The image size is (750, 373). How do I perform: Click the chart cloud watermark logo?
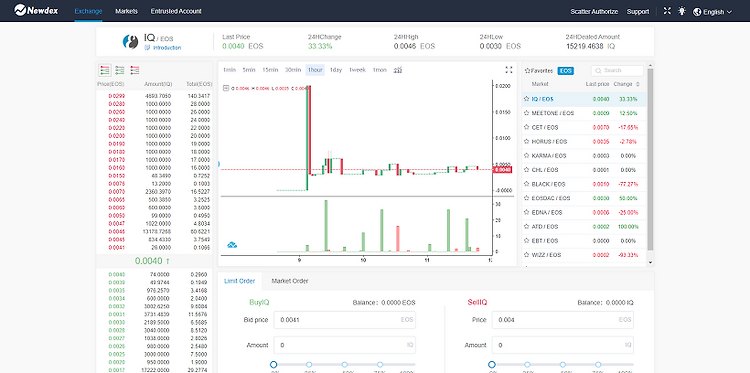(x=232, y=245)
